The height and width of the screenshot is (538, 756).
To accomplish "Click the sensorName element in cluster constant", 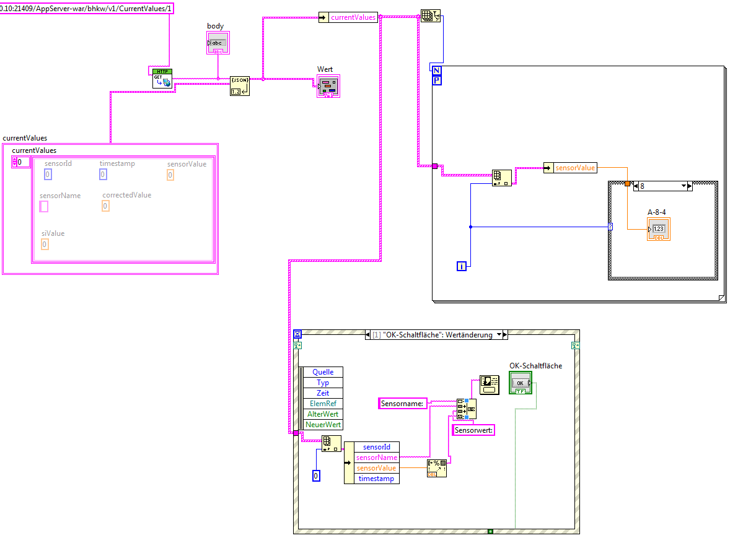I will (x=44, y=206).
